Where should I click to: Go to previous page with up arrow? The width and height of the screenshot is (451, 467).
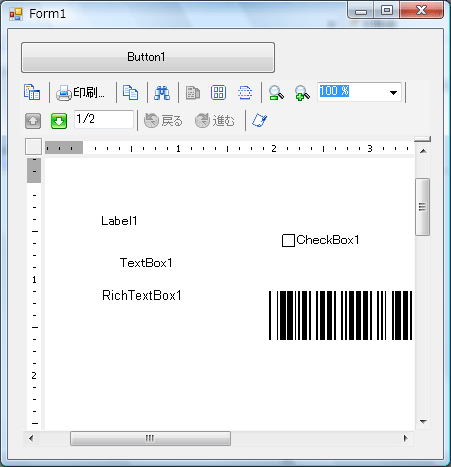tap(33, 121)
